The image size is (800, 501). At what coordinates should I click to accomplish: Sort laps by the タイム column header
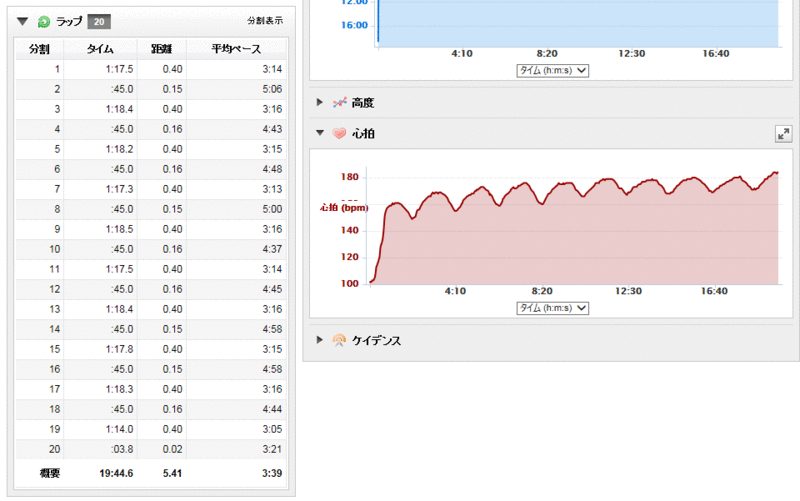(100, 48)
